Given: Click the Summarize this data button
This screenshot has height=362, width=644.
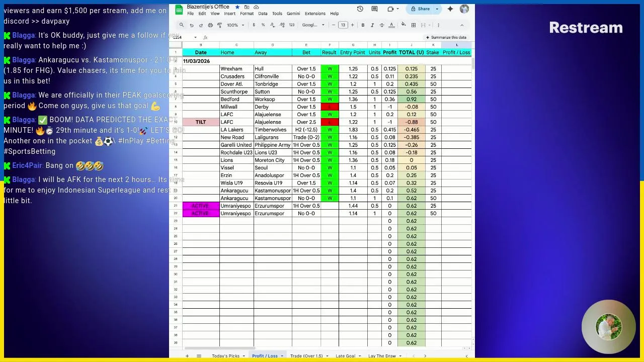Looking at the screenshot, I should pos(446,37).
